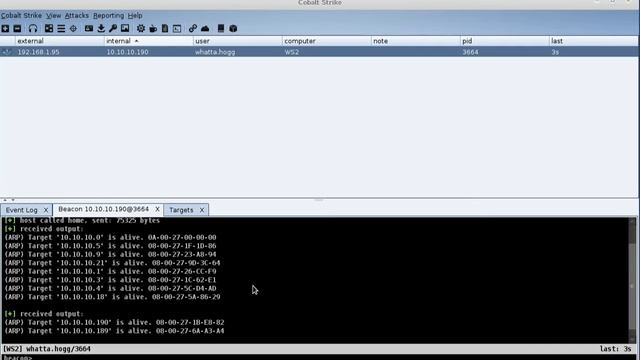Disconnect from team server minus icon
Viewport: 640px width, 360px height.
click(x=17, y=29)
